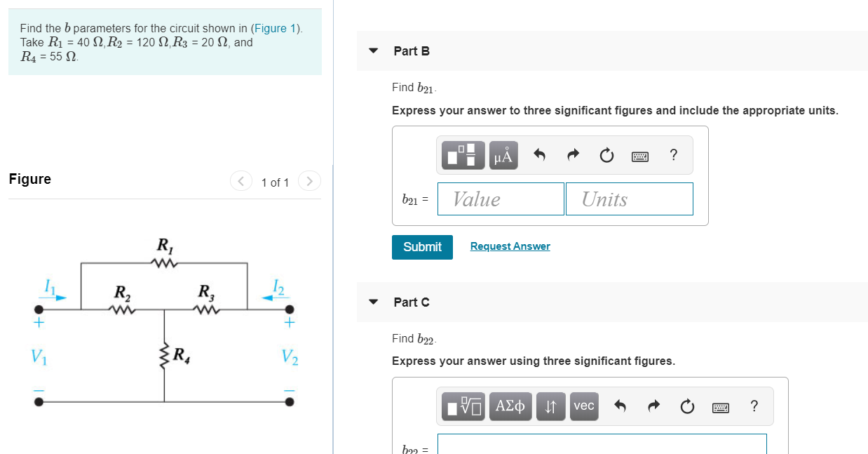
Task: Open the Request Answer link
Action: (510, 246)
